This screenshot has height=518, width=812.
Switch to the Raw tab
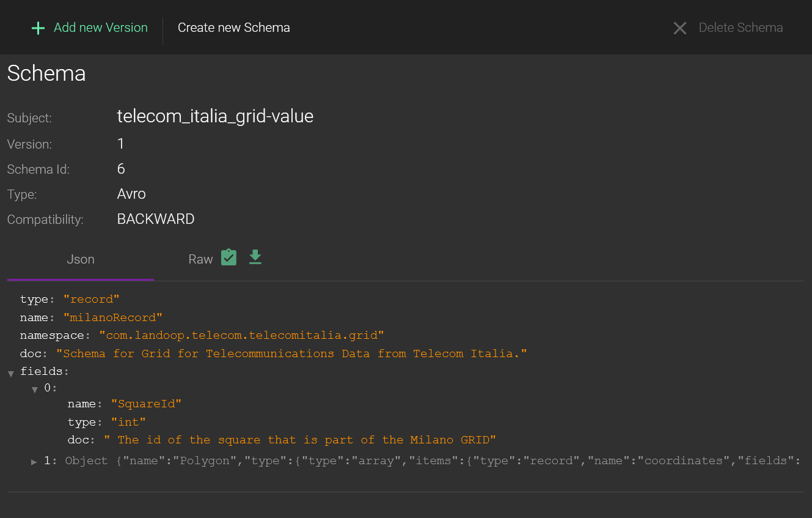pyautogui.click(x=200, y=259)
